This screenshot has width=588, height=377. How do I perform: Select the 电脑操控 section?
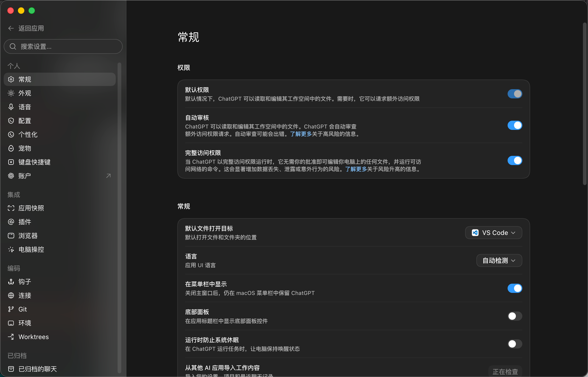[x=60, y=249]
